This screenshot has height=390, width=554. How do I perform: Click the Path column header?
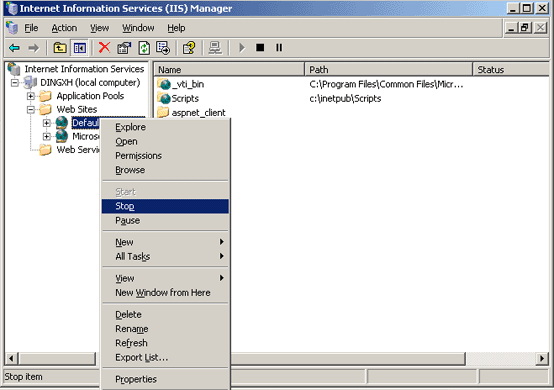click(x=388, y=70)
